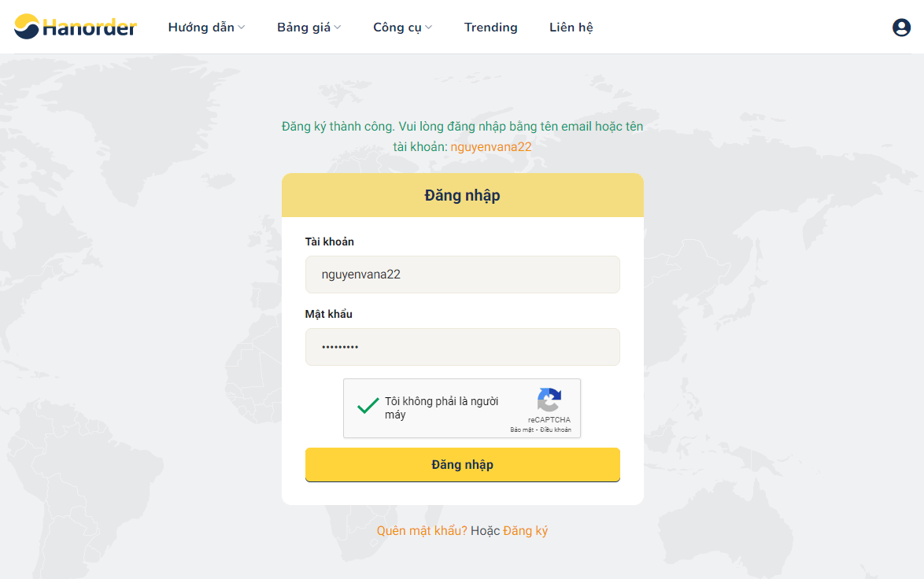The width and height of the screenshot is (924, 579).
Task: Click the reCAPTCHA logo badge
Action: (549, 400)
